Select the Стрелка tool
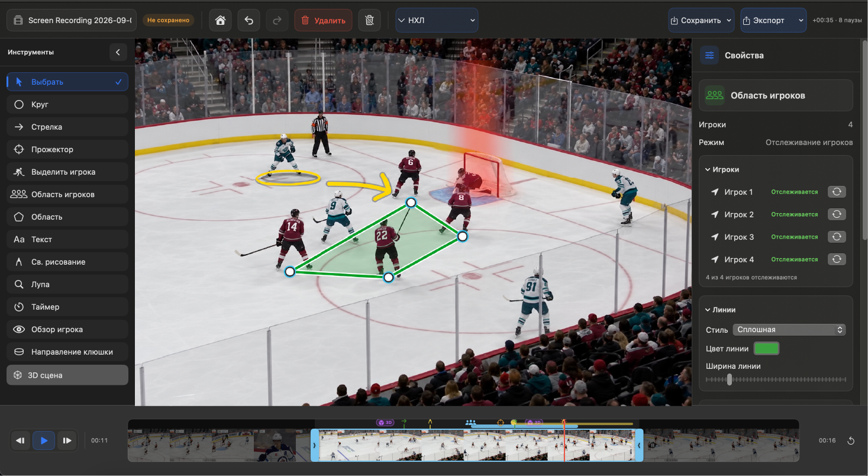This screenshot has width=868, height=476. (67, 127)
